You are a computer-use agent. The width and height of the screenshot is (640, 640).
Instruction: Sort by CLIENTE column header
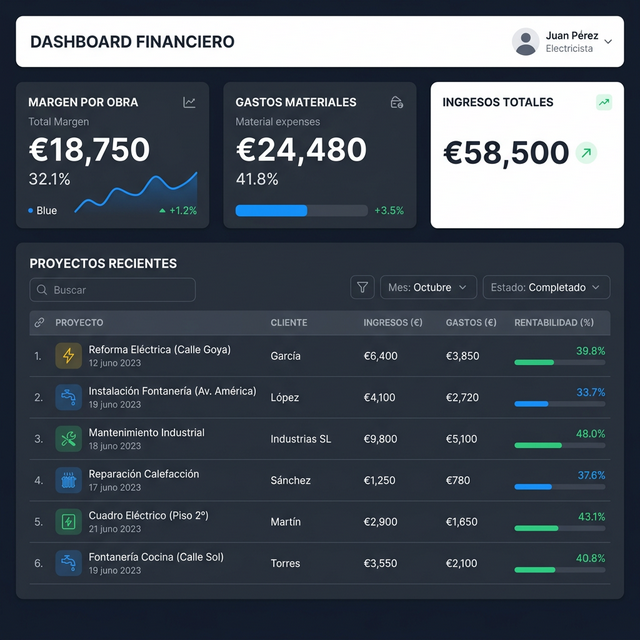click(289, 322)
